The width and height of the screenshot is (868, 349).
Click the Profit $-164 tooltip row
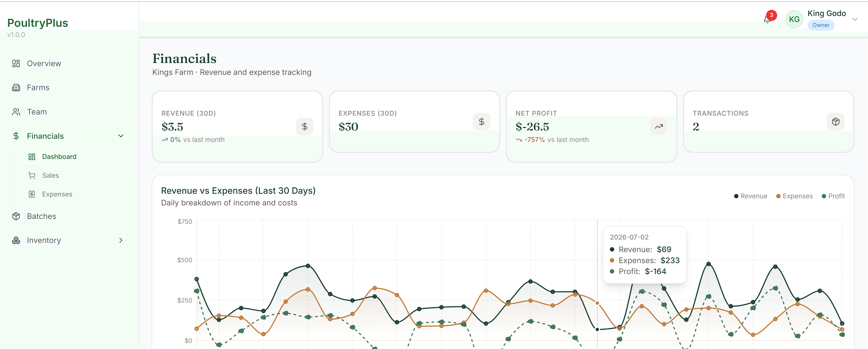[638, 272]
